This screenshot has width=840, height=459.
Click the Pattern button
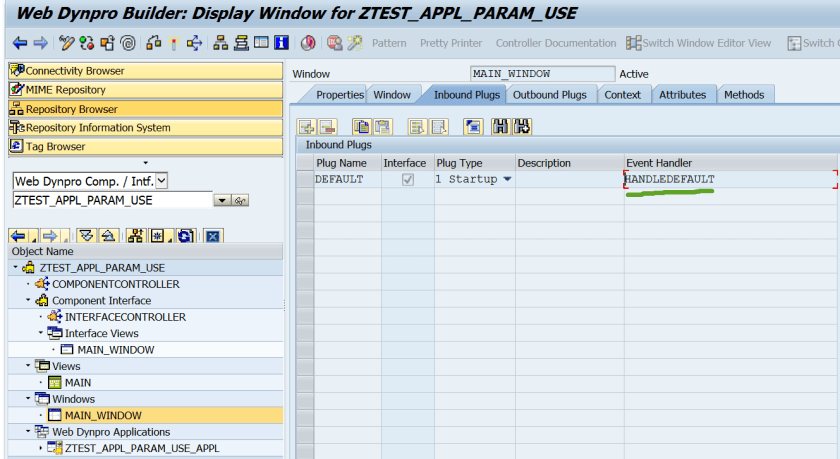[x=389, y=43]
